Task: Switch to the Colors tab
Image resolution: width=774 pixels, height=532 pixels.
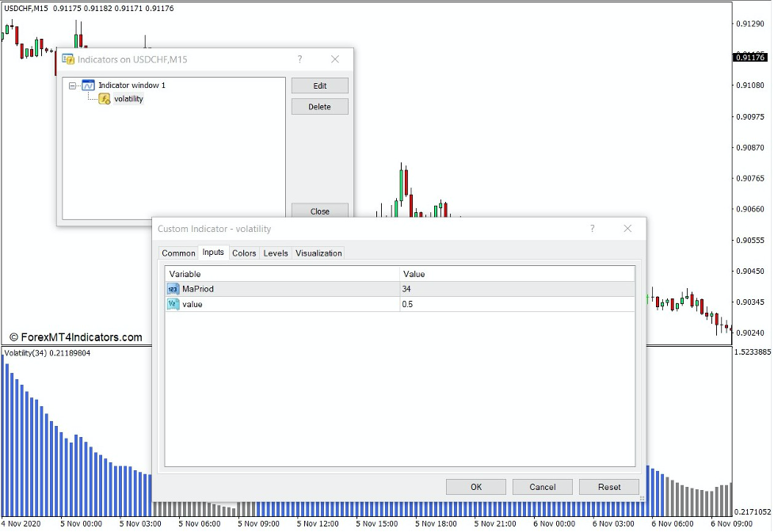Action: [x=244, y=253]
